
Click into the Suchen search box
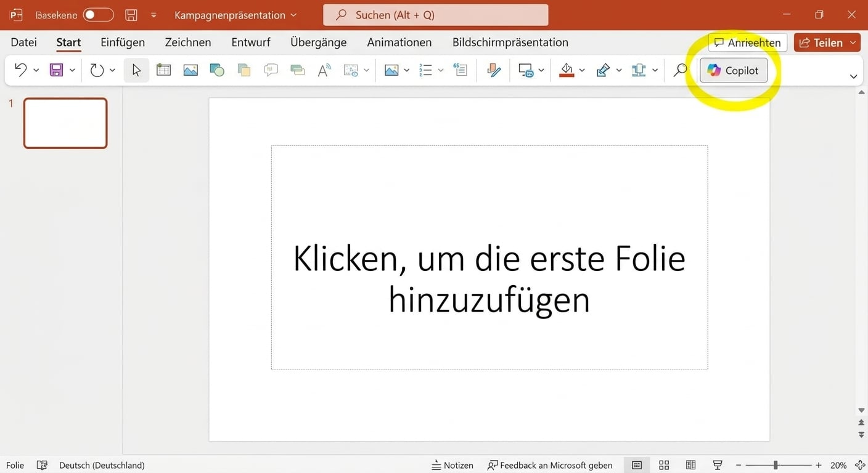pyautogui.click(x=435, y=15)
